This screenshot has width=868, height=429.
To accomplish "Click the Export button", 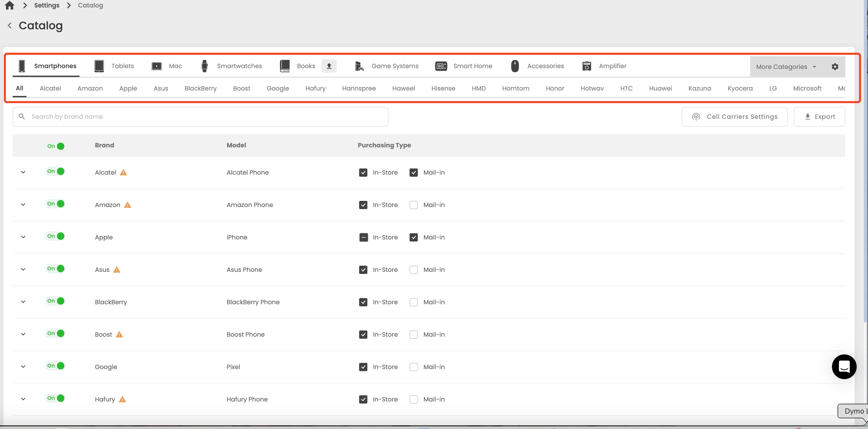I will pyautogui.click(x=819, y=117).
